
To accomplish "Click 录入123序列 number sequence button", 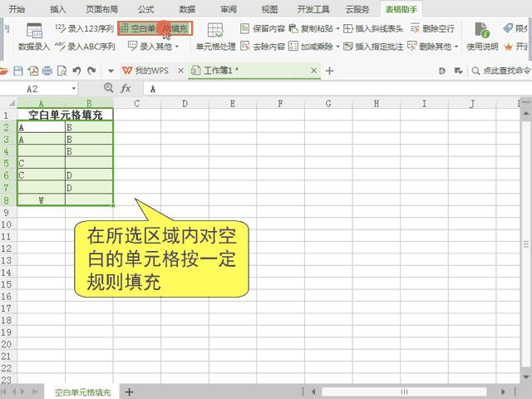I will point(84,28).
